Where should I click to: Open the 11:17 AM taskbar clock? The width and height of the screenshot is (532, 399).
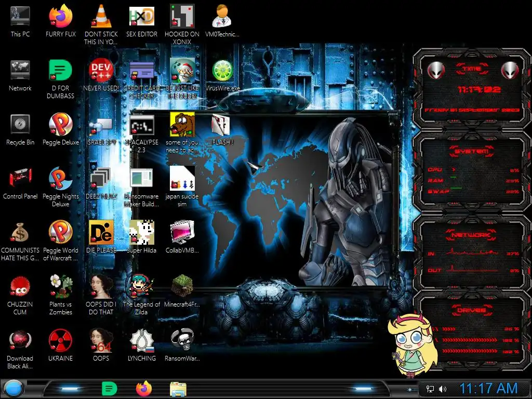pyautogui.click(x=488, y=389)
